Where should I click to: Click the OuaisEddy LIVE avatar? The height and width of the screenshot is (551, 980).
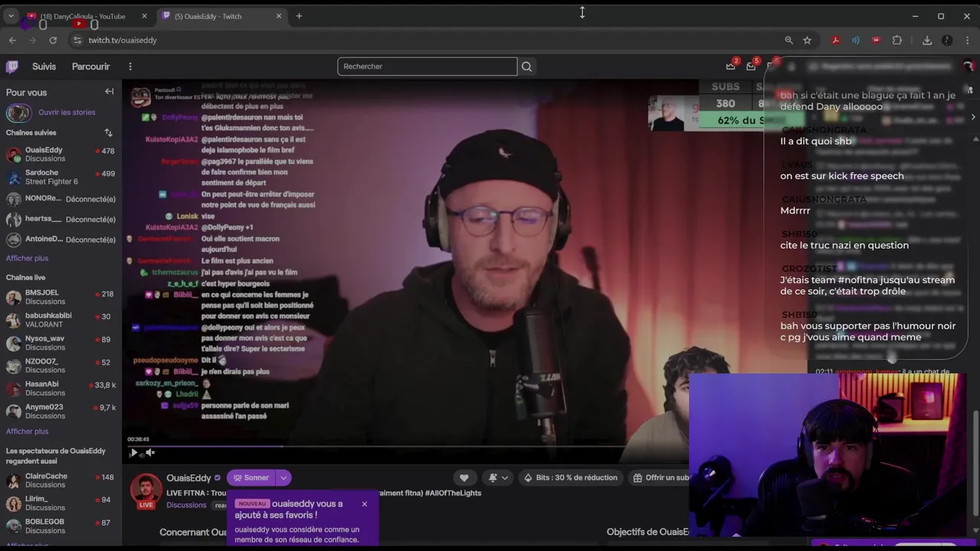click(145, 491)
